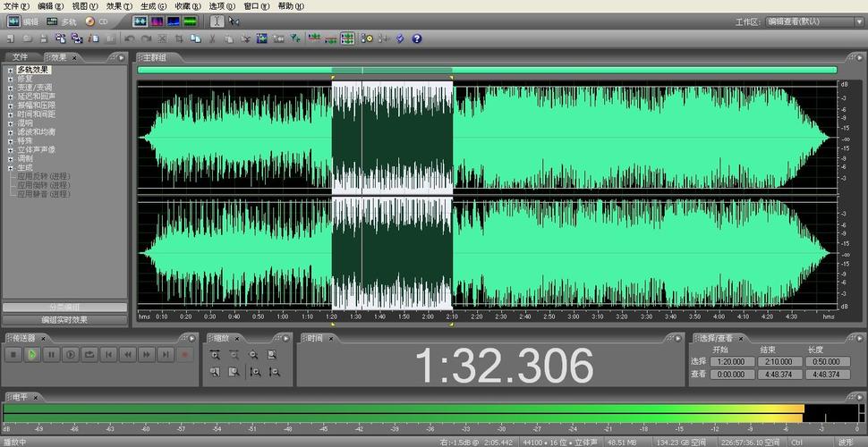Click the undo arrow in the toolbar
868x447 pixels.
point(129,38)
